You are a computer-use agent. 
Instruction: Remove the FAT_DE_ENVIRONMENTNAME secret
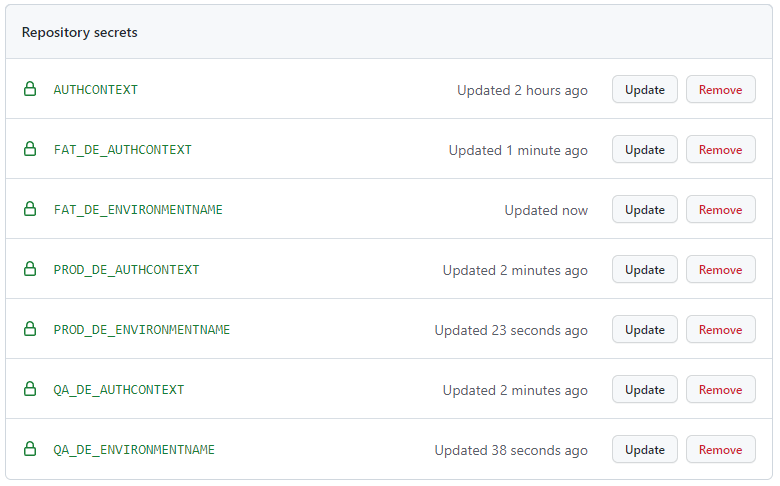tap(720, 209)
